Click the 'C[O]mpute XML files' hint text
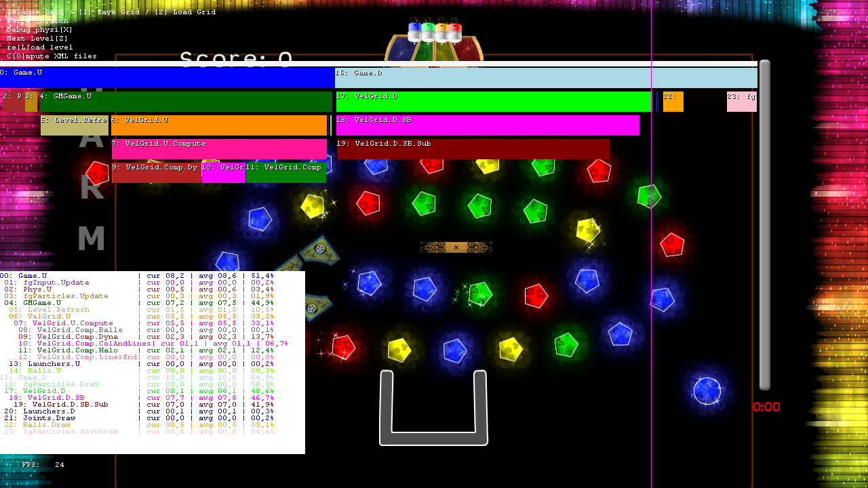Image resolution: width=868 pixels, height=488 pixels. (x=52, y=56)
